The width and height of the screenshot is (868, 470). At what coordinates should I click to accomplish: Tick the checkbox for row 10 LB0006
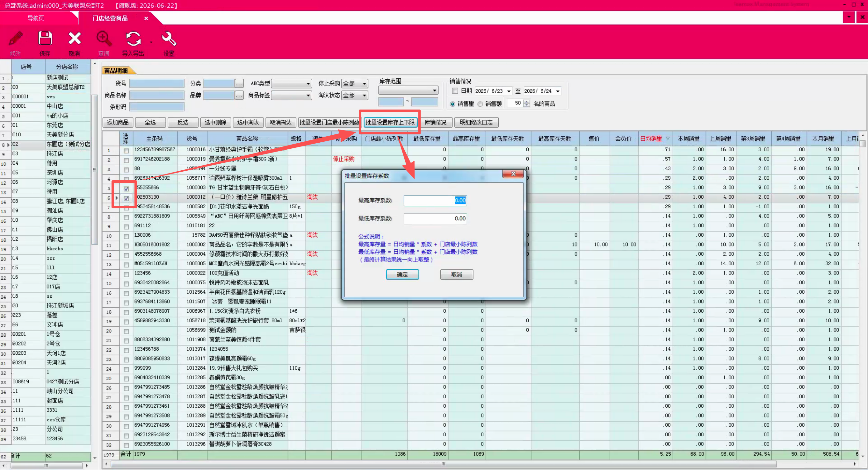pos(126,236)
